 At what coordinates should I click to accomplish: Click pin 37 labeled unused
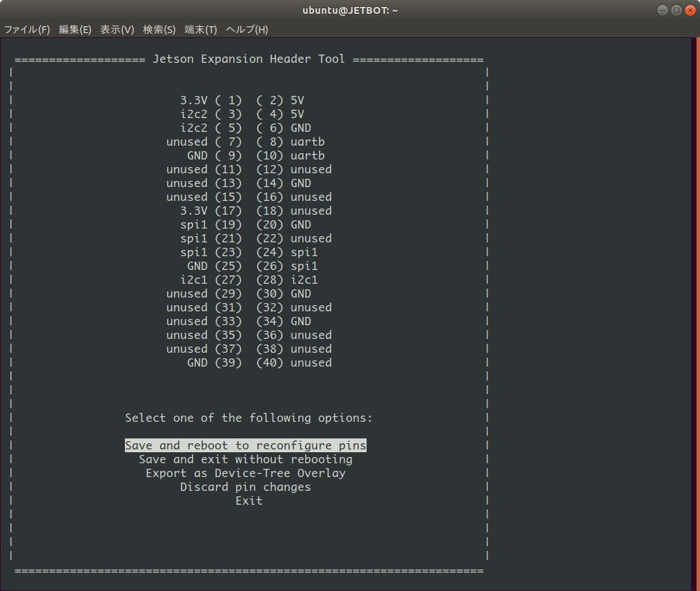[x=204, y=349]
